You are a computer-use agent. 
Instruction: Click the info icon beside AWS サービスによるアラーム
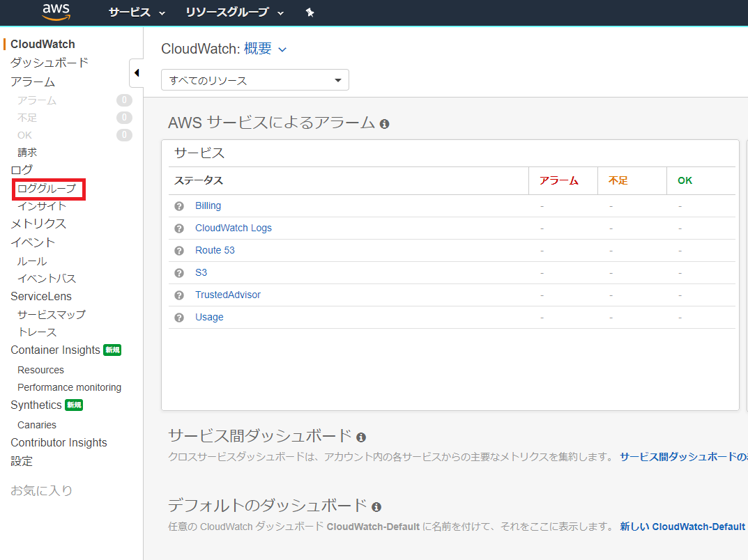tap(384, 123)
